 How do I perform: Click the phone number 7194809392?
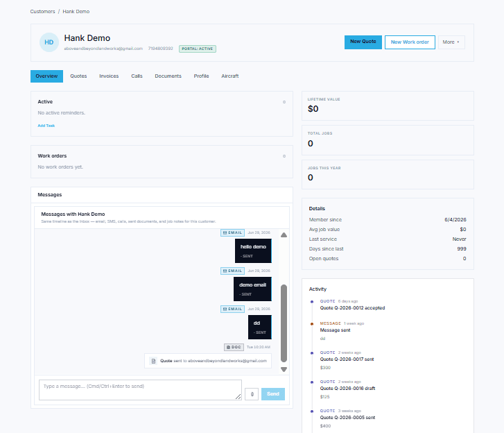coord(160,49)
